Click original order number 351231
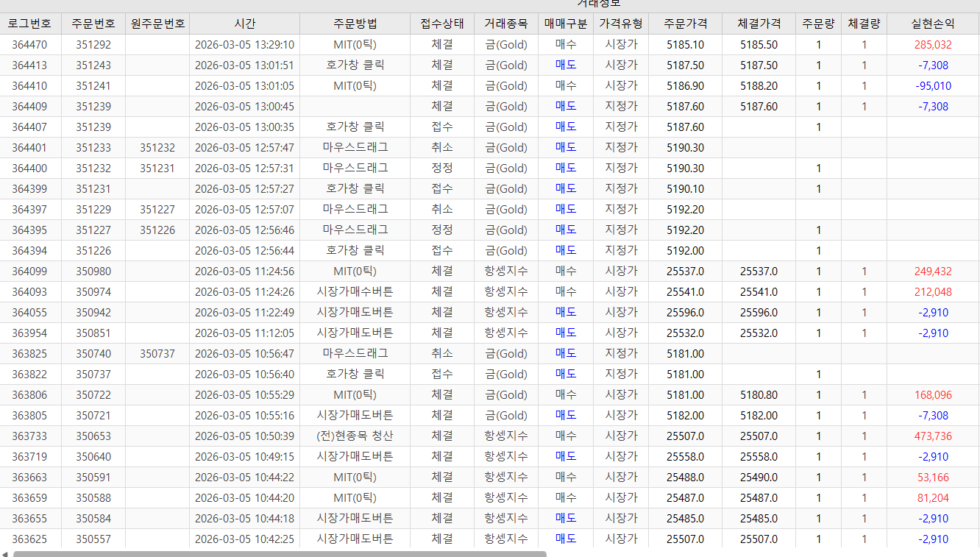Screen dimensions: 980x557 coord(157,168)
